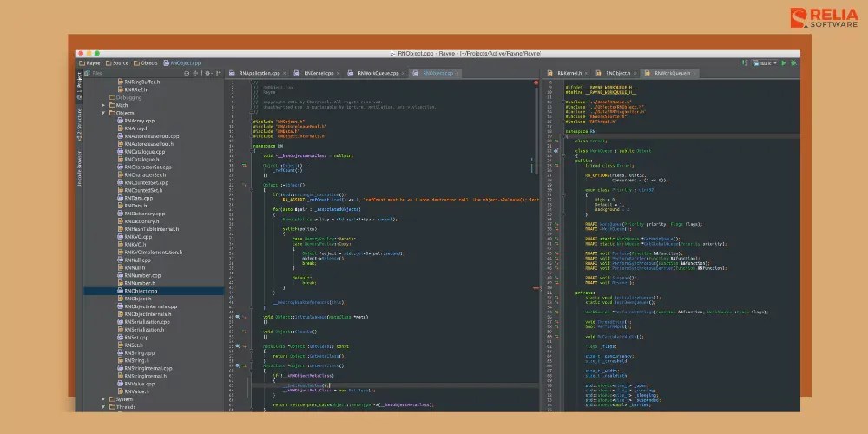Select RNCatalogue.cpp file
The width and height of the screenshot is (868, 434).
141,152
